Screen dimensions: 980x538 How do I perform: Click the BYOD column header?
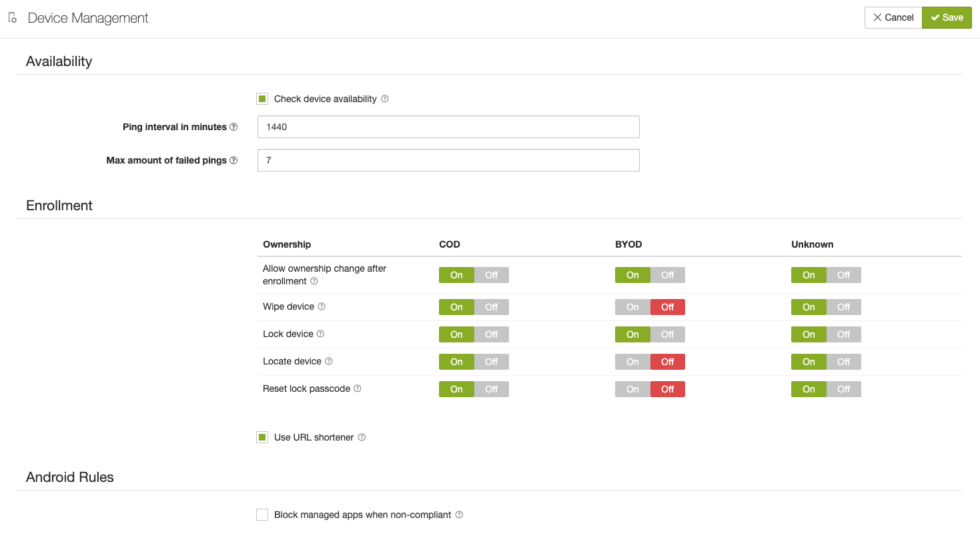pyautogui.click(x=628, y=244)
